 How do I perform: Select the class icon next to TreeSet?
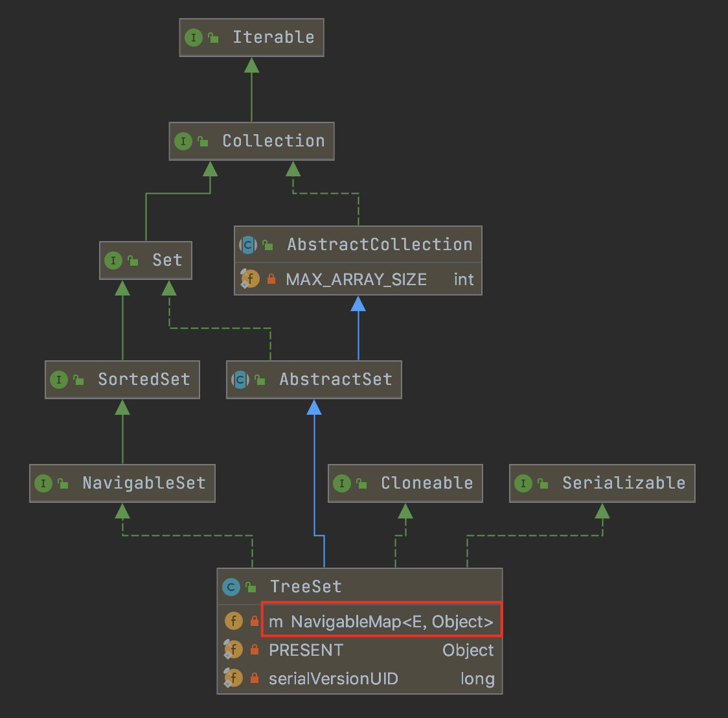[231, 586]
